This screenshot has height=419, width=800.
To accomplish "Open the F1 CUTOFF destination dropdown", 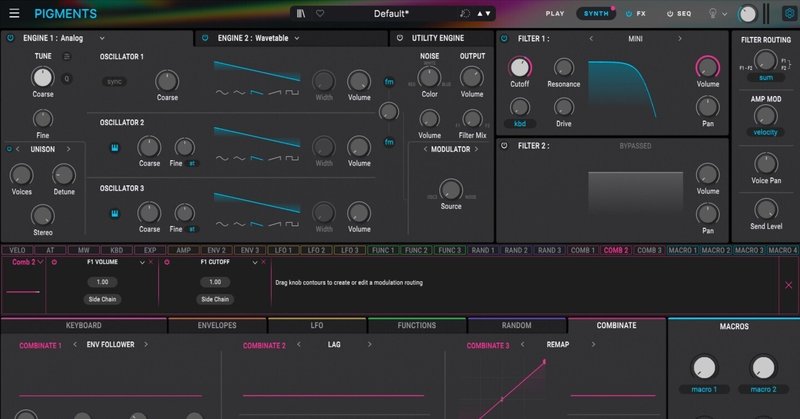I will click(x=255, y=262).
